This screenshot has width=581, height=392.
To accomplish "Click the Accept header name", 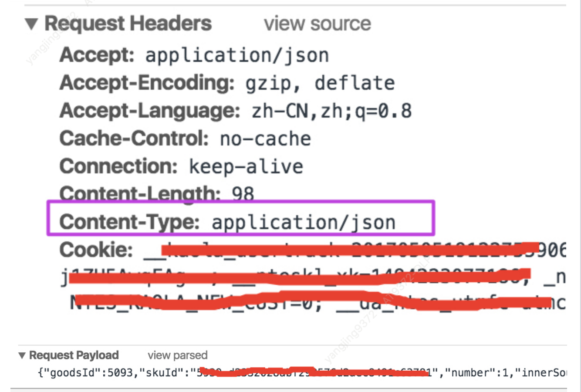I will 97,55.
